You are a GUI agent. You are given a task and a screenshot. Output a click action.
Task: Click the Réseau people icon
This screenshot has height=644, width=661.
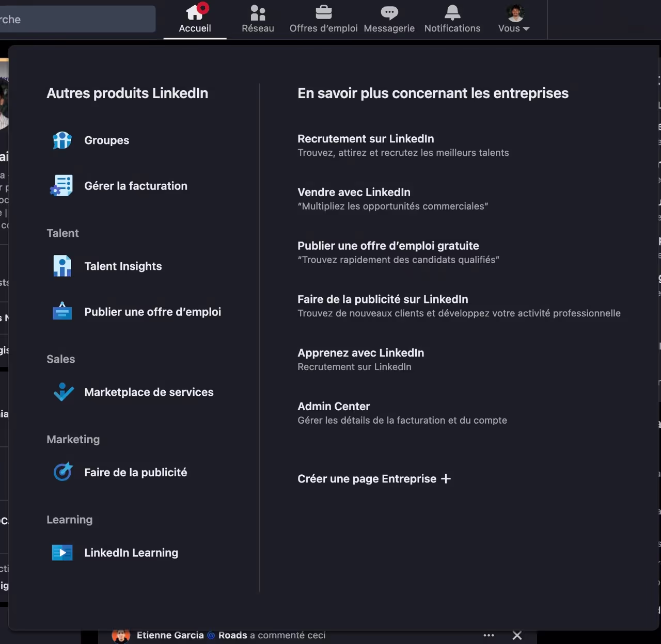pos(258,12)
